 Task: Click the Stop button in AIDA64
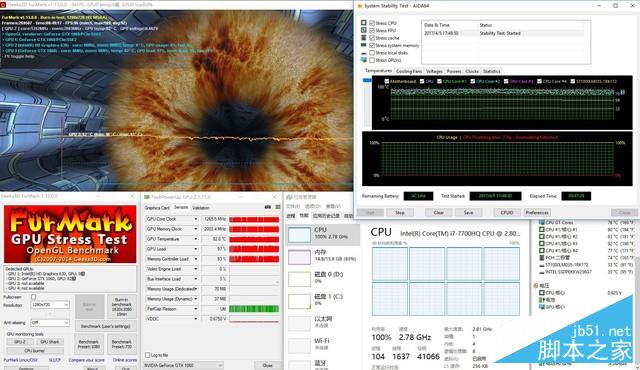(x=400, y=213)
